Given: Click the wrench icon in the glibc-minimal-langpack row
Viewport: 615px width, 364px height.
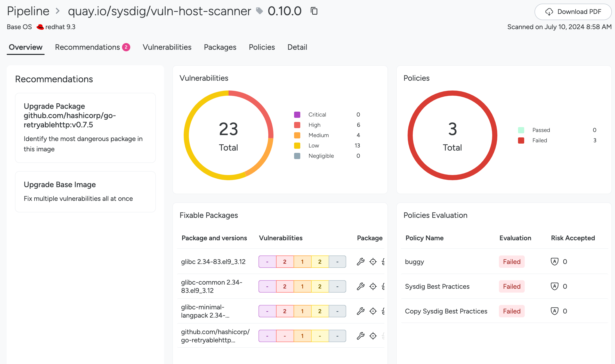Looking at the screenshot, I should (361, 311).
